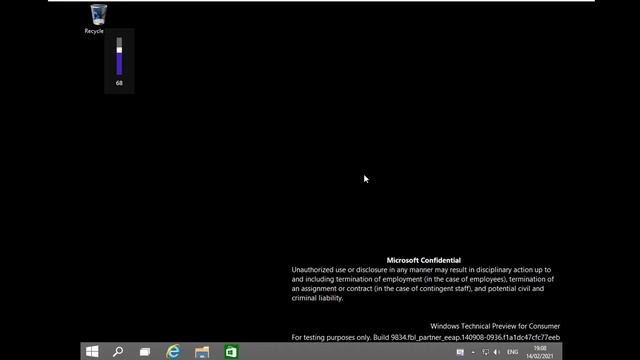Show hidden system tray icons
This screenshot has height=360, width=640.
(x=473, y=352)
